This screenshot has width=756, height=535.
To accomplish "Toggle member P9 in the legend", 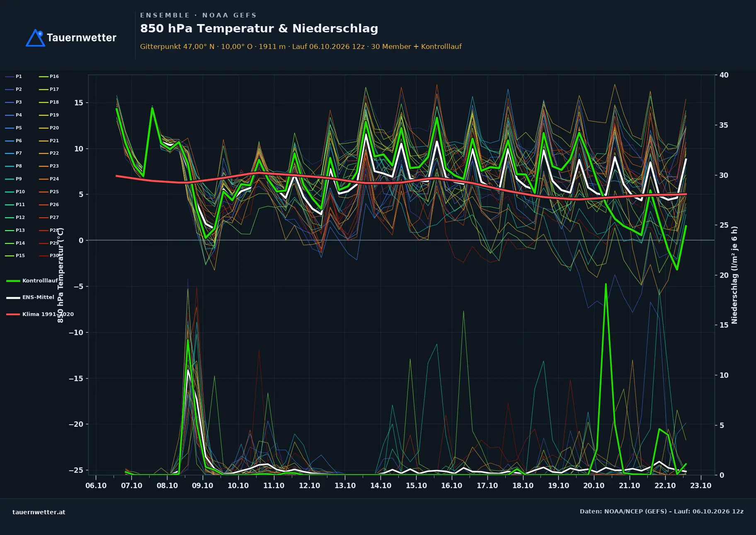I will [x=13, y=179].
